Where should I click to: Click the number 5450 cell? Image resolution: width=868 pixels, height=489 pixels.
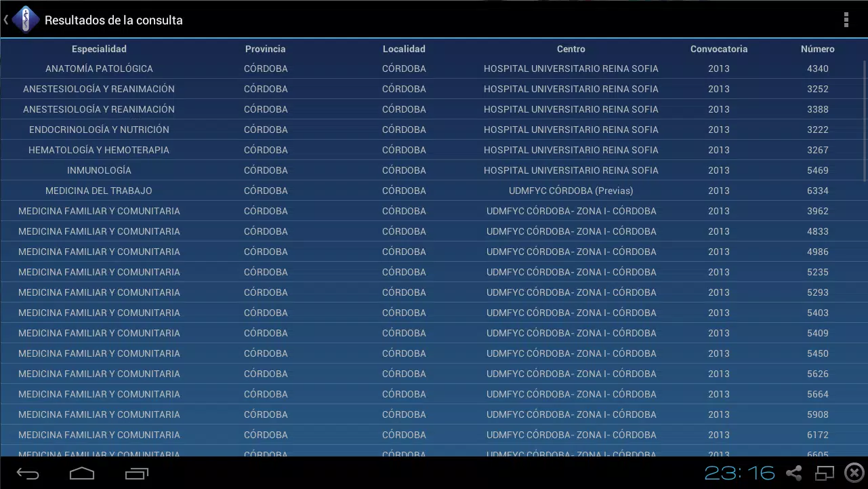pos(818,353)
